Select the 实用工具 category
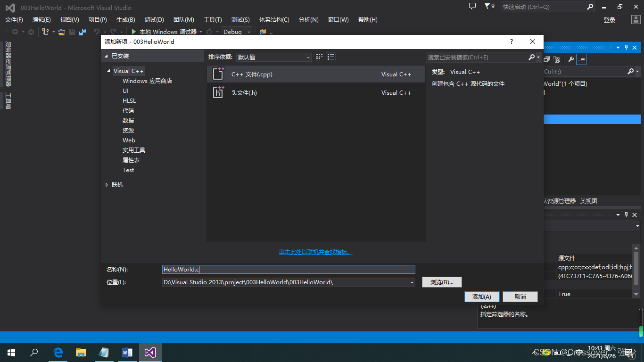Image resolution: width=644 pixels, height=362 pixels. 134,150
